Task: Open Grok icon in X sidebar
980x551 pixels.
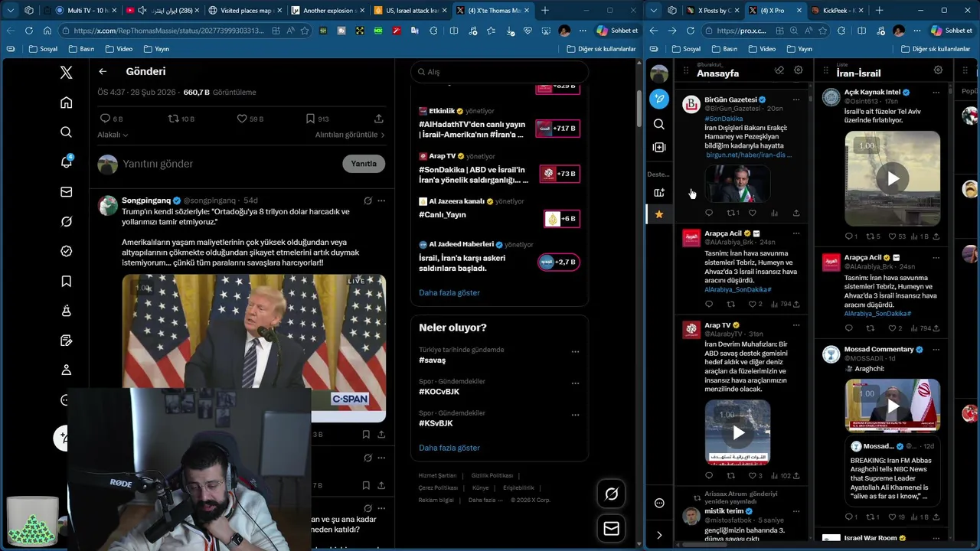Action: click(67, 221)
